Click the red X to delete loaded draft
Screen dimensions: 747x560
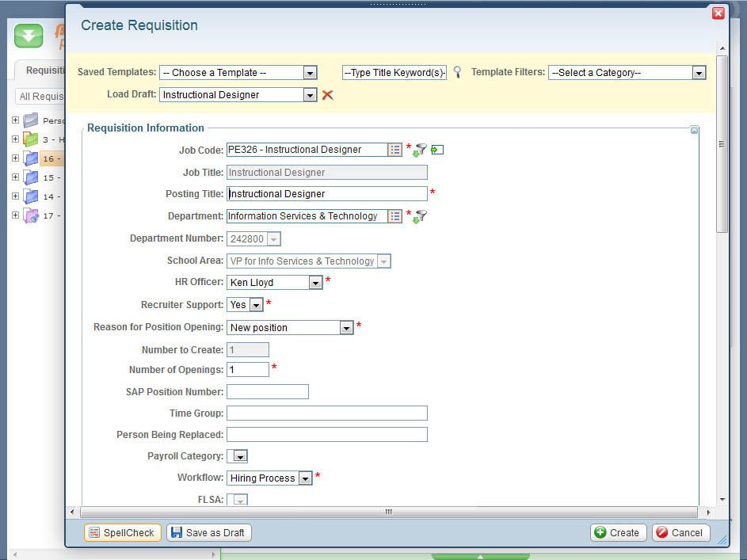(327, 95)
